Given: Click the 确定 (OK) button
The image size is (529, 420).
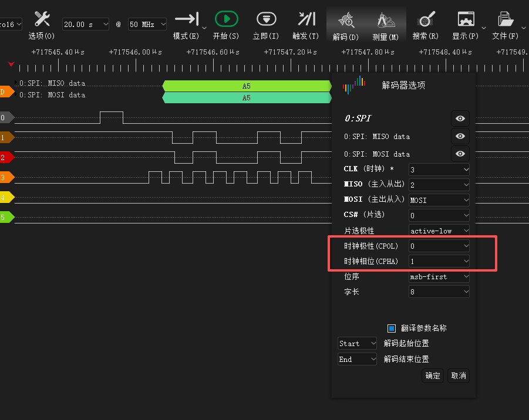Looking at the screenshot, I should click(433, 375).
